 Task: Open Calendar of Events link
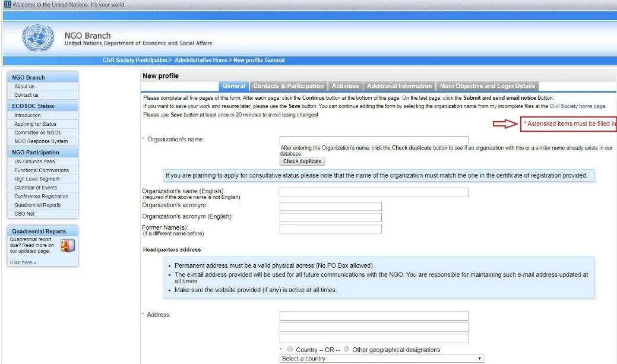[36, 188]
